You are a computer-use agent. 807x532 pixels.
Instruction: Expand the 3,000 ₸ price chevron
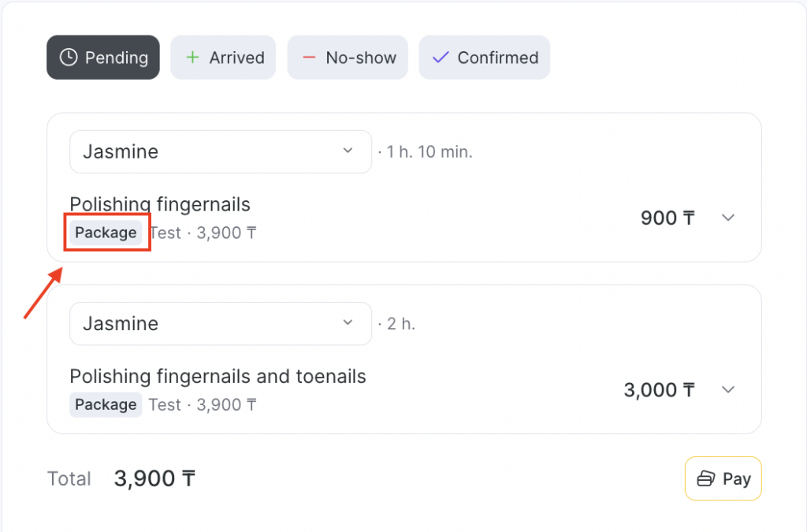click(x=728, y=389)
